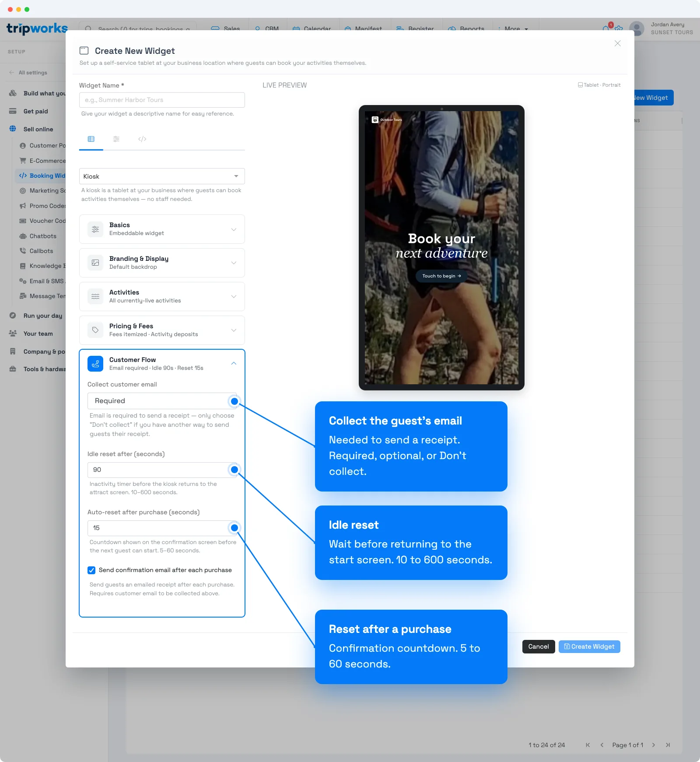Screen dimensions: 700x762
Task: Open the Kiosk widget type dropdown
Action: 162,176
